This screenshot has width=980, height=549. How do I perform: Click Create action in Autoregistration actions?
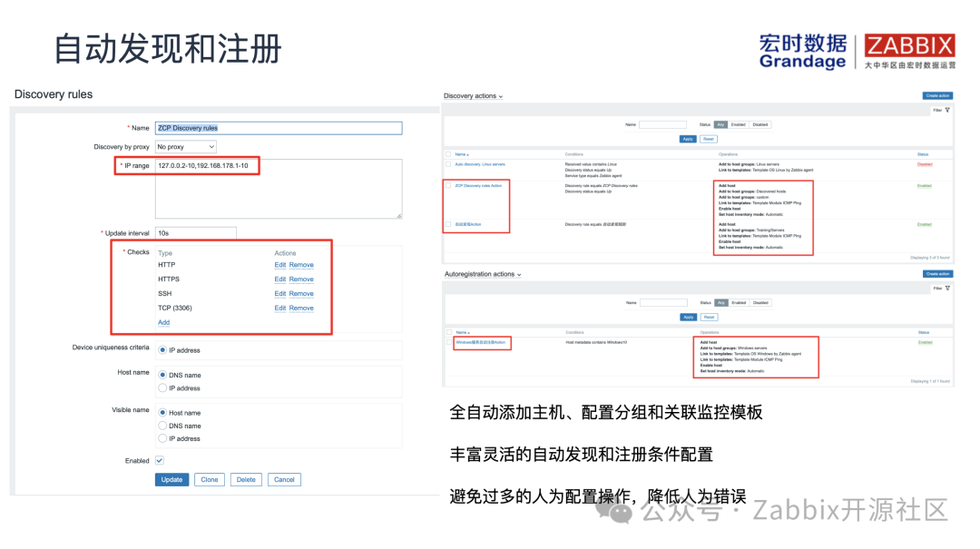tap(937, 274)
